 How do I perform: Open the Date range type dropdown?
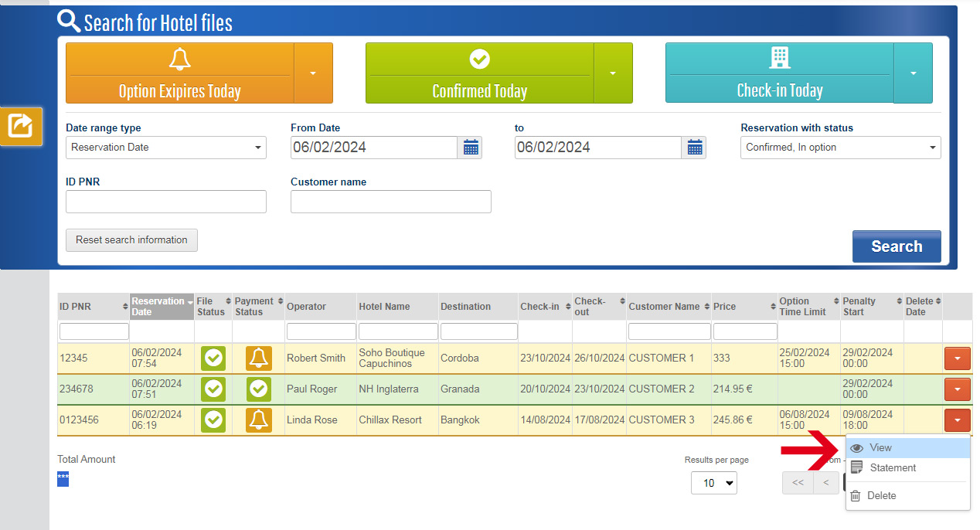point(165,148)
